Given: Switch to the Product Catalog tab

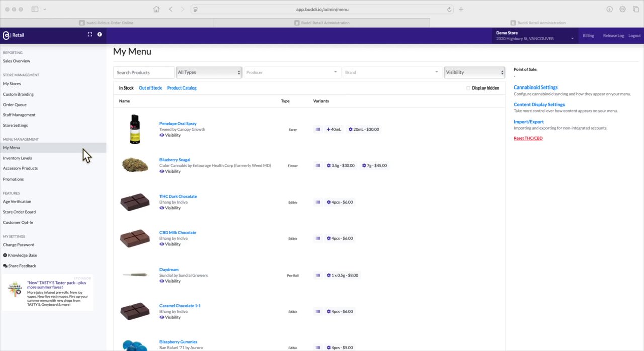Looking at the screenshot, I should click(x=182, y=88).
